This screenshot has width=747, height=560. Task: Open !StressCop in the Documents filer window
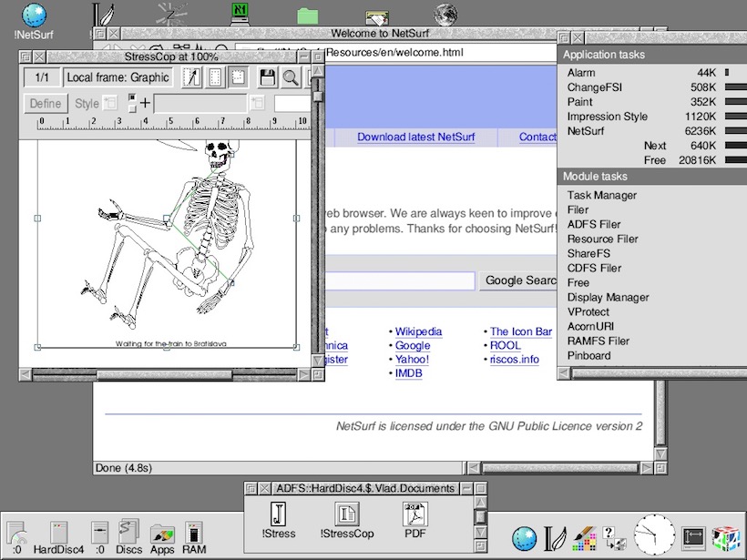347,520
